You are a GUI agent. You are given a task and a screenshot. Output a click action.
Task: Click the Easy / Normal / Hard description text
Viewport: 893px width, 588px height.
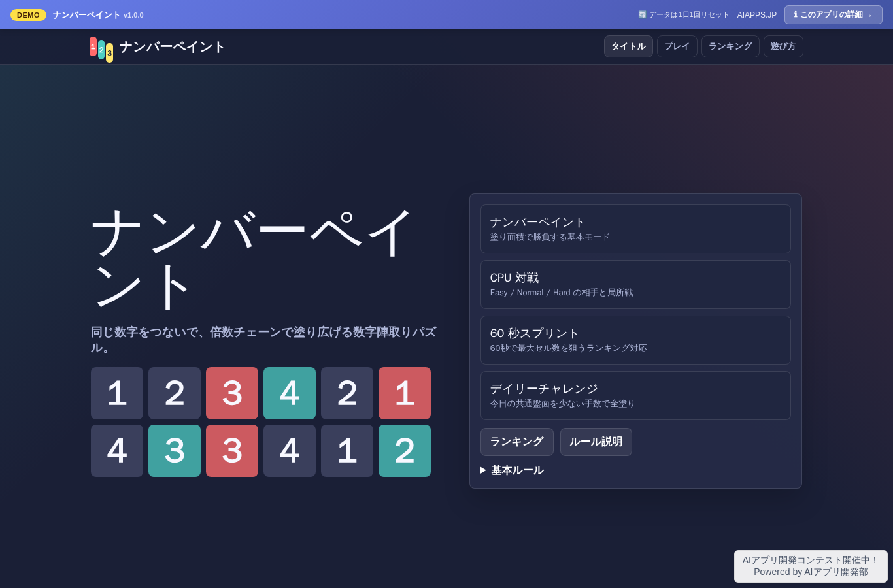pos(562,293)
